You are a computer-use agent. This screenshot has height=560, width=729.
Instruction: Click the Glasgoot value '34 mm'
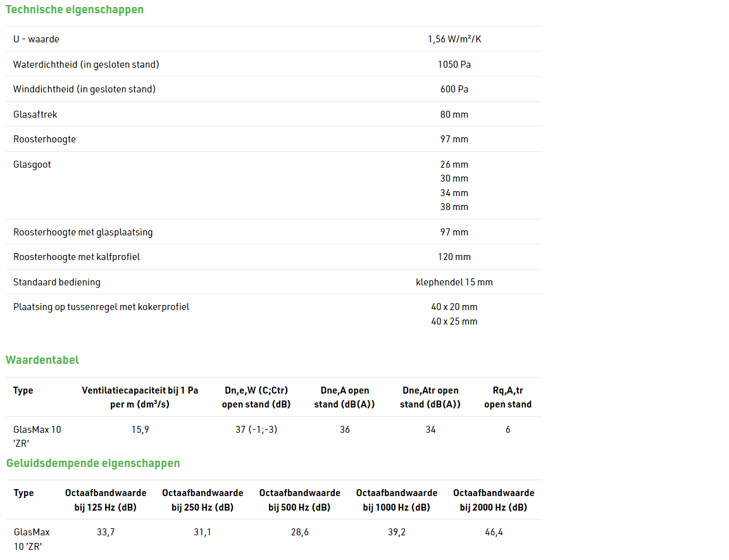(x=454, y=192)
